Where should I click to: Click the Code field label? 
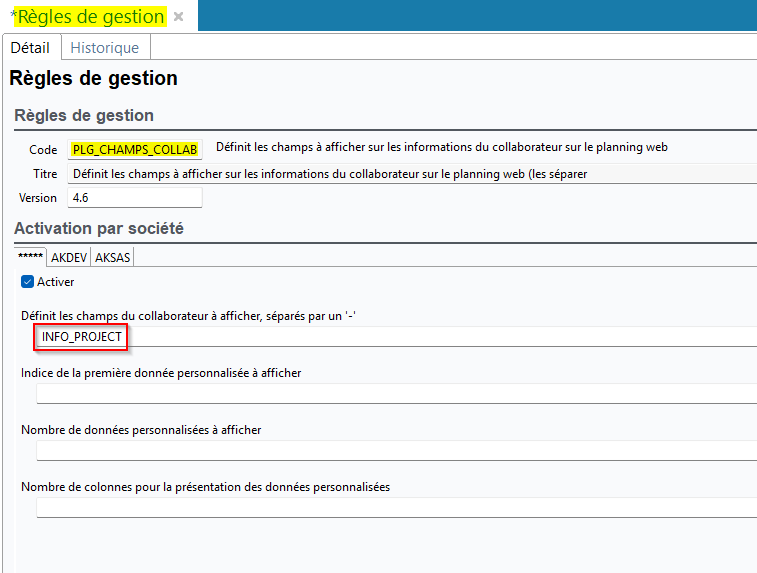[x=43, y=149]
